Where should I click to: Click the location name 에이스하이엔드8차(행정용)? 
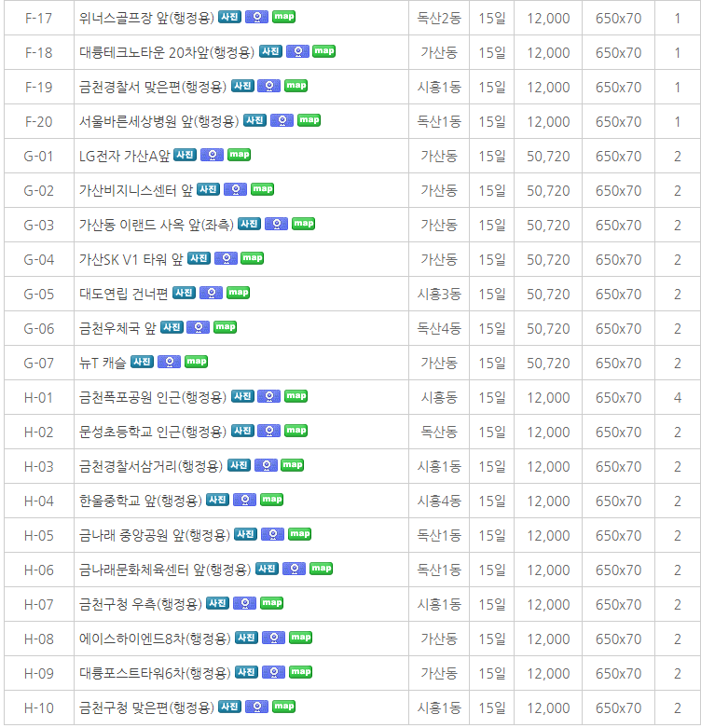[x=155, y=639]
